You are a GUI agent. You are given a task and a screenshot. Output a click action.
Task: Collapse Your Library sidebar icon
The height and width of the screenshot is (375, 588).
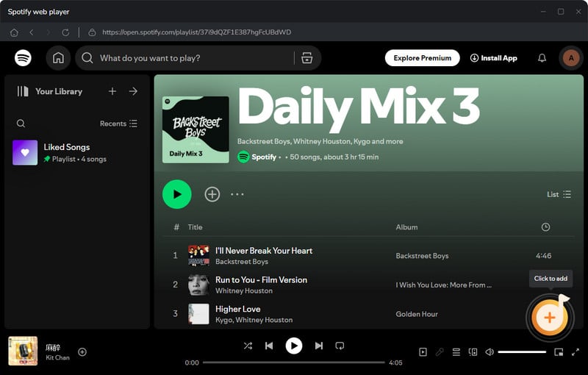click(23, 91)
